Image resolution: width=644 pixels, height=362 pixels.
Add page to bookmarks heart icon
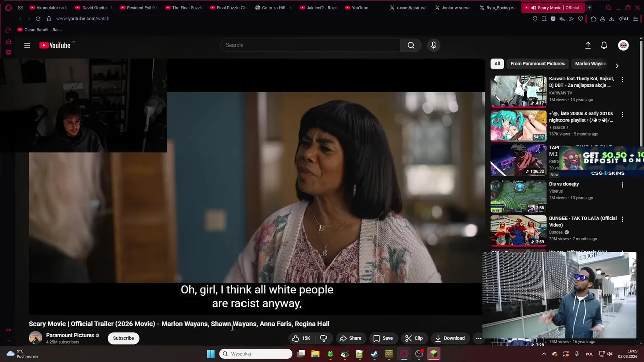(580, 19)
